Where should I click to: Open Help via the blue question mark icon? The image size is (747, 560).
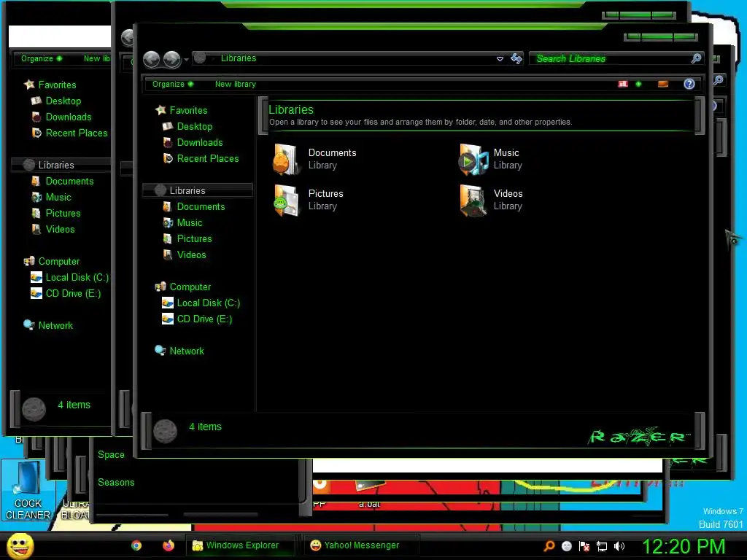point(689,84)
